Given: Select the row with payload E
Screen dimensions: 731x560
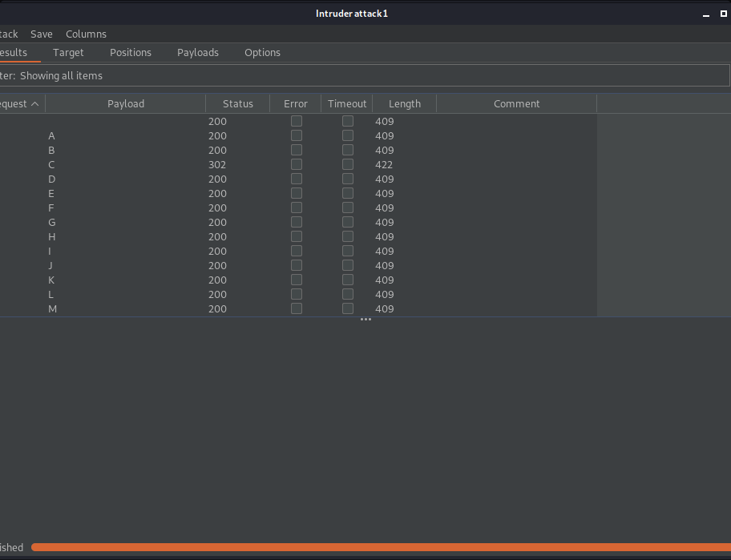Looking at the screenshot, I should (298, 193).
